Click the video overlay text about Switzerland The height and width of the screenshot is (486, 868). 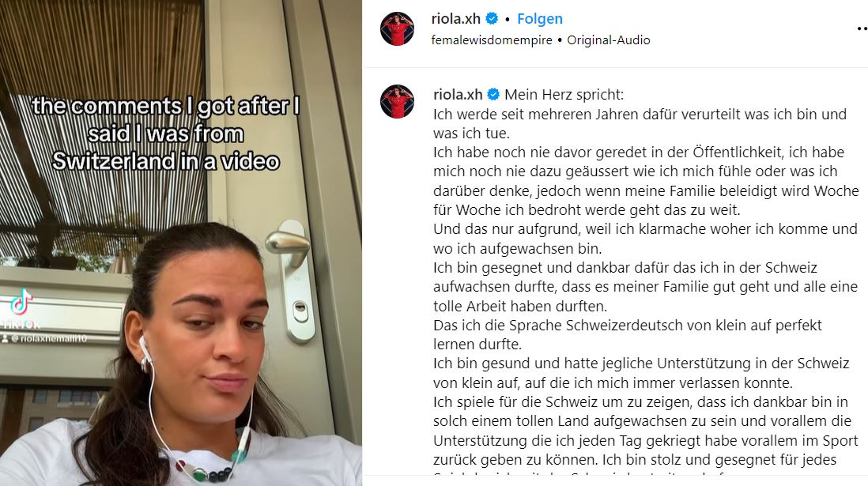point(166,134)
